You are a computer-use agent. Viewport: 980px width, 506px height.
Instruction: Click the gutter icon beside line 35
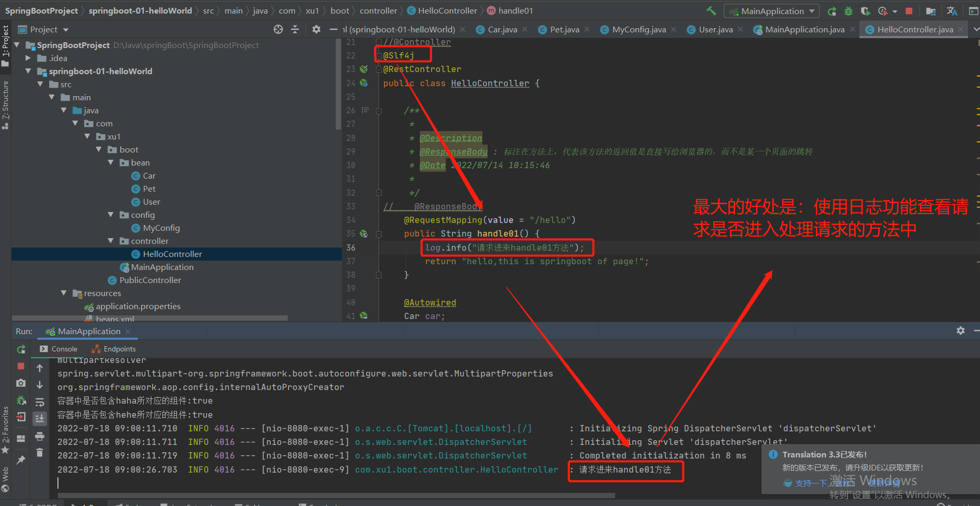[364, 233]
